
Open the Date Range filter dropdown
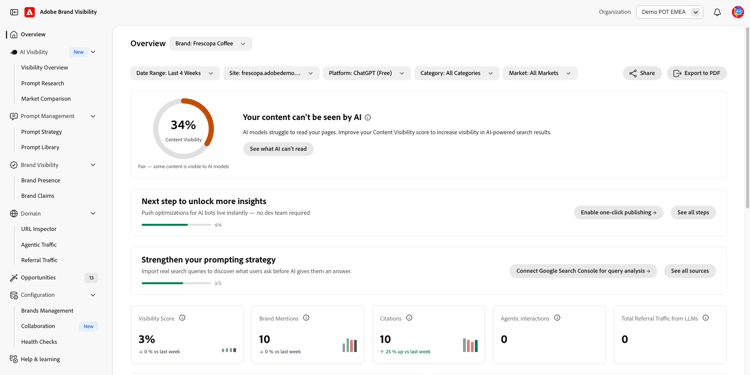175,73
